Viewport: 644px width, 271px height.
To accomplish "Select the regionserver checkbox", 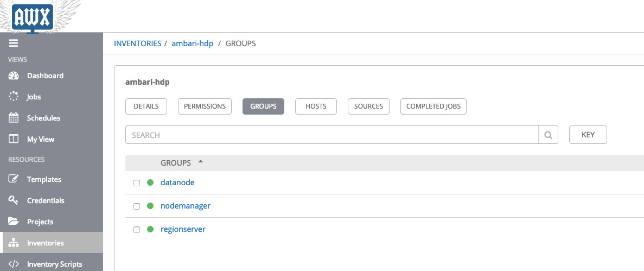I will (137, 230).
